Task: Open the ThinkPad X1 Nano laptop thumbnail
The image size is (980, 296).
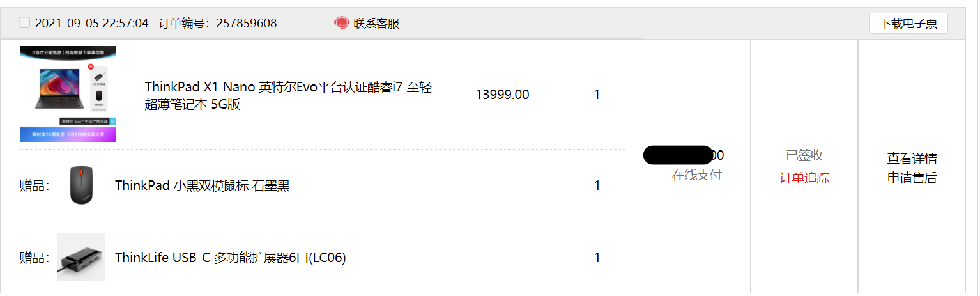Action: click(x=68, y=94)
